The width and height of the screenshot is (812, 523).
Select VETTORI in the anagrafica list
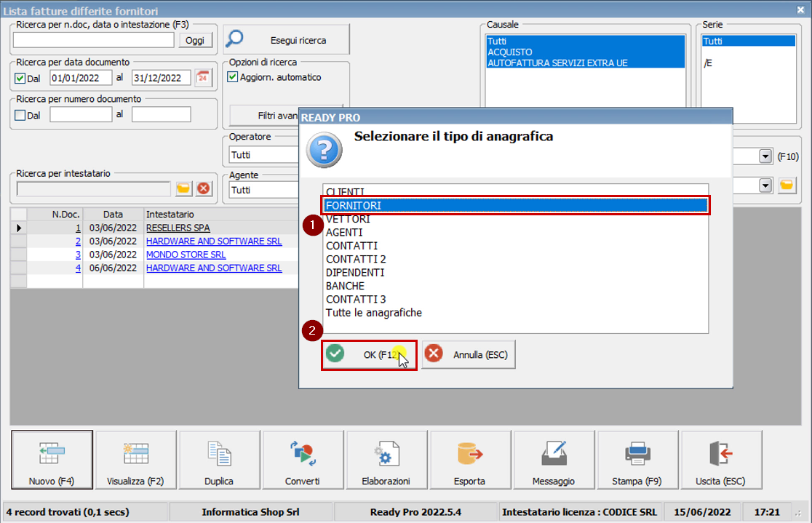tap(348, 219)
